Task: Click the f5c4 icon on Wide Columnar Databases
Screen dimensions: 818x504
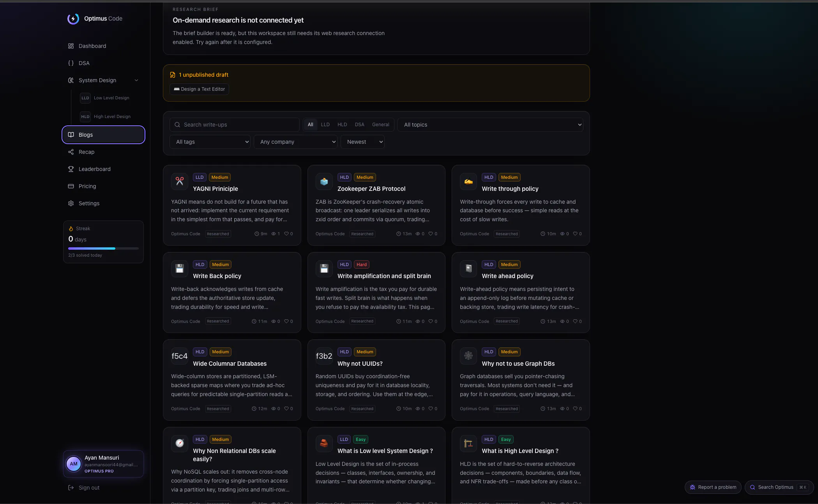Action: (x=180, y=356)
